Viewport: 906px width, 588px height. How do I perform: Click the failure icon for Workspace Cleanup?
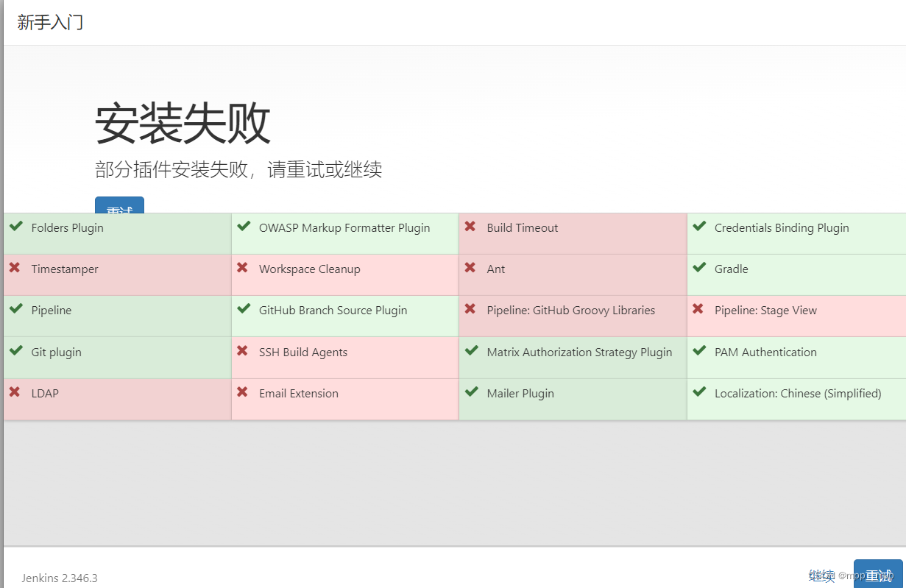[242, 268]
